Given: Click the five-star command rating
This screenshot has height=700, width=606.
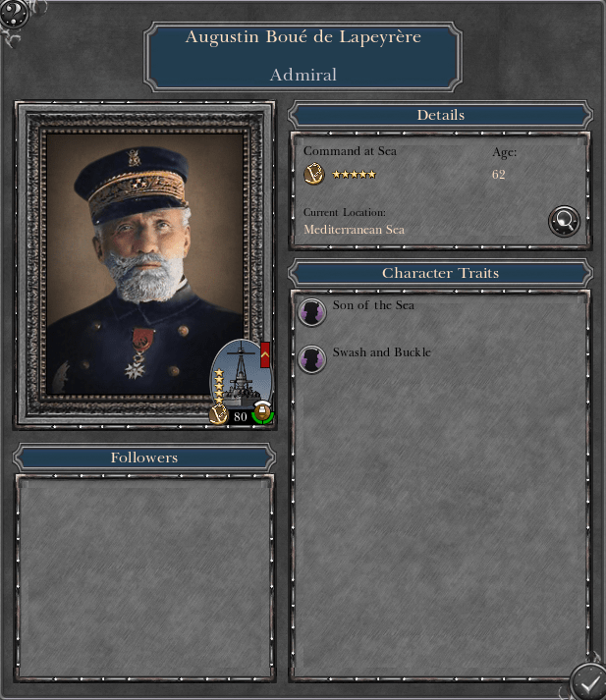Looking at the screenshot, I should pos(355,175).
